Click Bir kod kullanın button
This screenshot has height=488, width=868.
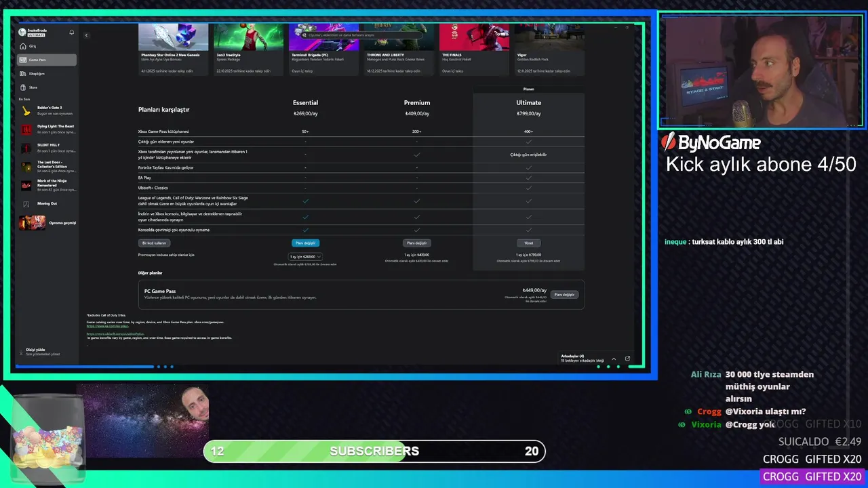pyautogui.click(x=154, y=243)
